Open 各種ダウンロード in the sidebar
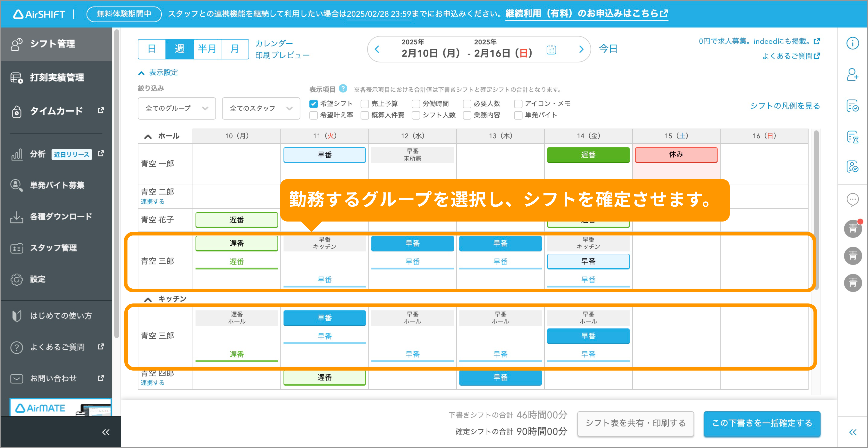The width and height of the screenshot is (868, 448). pyautogui.click(x=56, y=217)
